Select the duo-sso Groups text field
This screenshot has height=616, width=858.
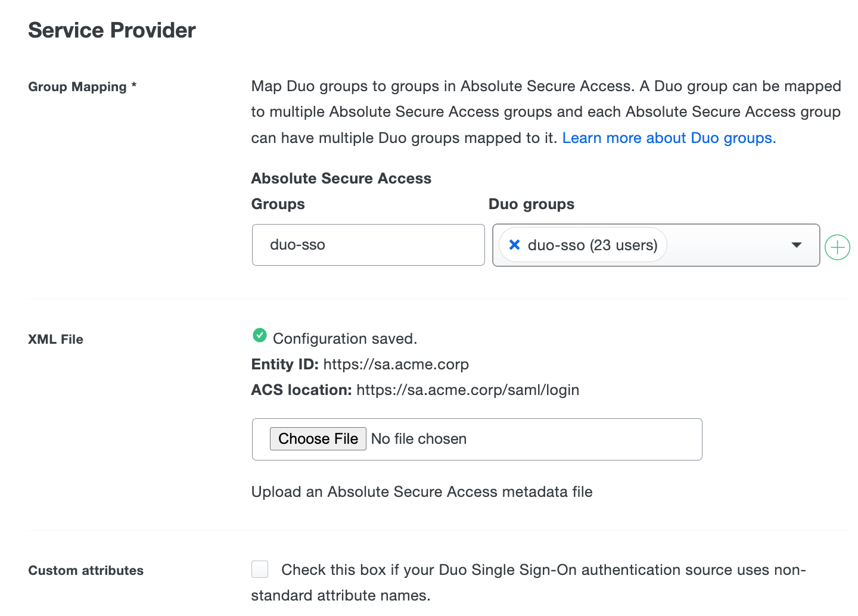click(368, 245)
